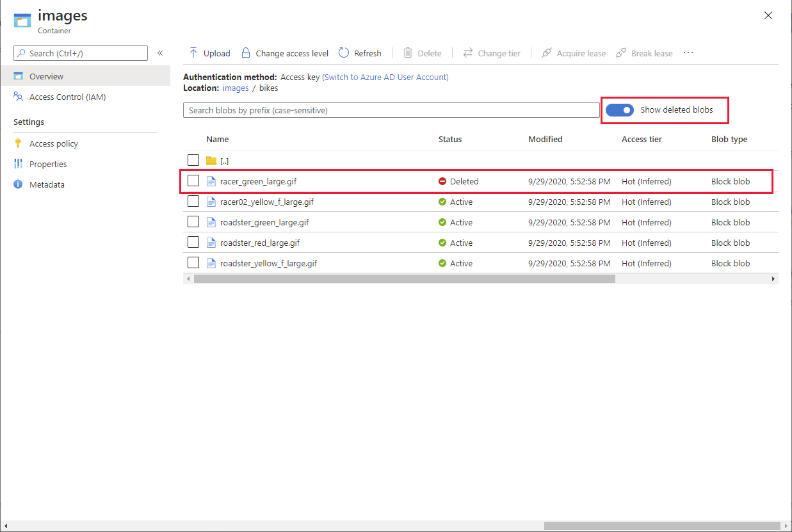Disable the Show deleted blobs toggle
792x532 pixels.
pos(619,109)
